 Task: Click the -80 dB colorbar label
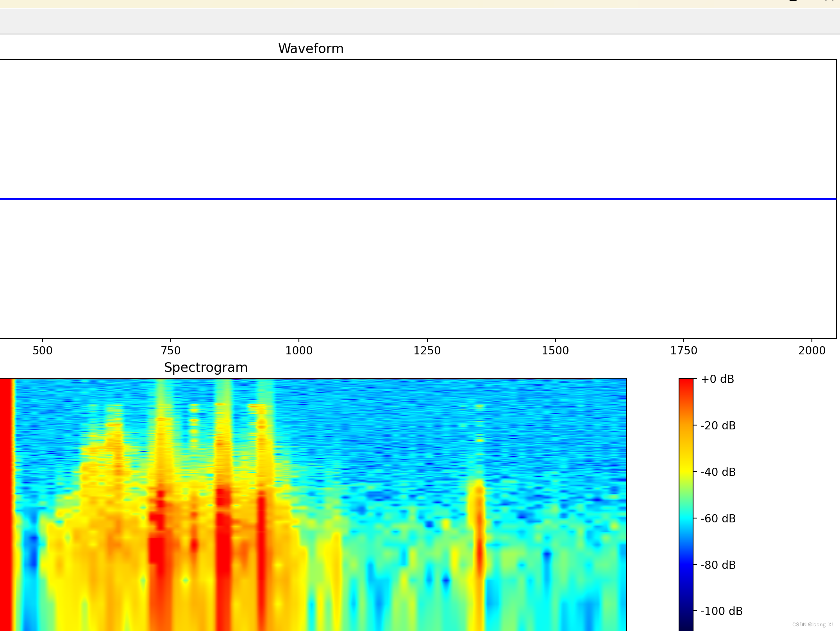click(718, 565)
